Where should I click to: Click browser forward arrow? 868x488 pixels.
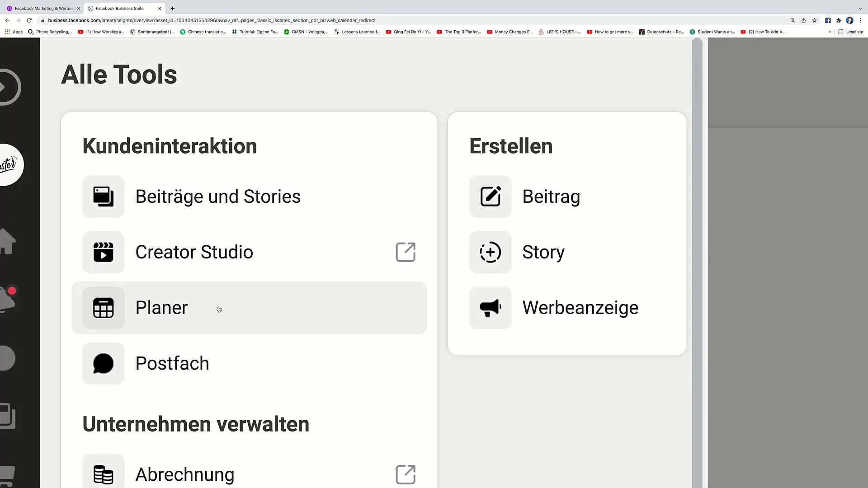point(18,20)
